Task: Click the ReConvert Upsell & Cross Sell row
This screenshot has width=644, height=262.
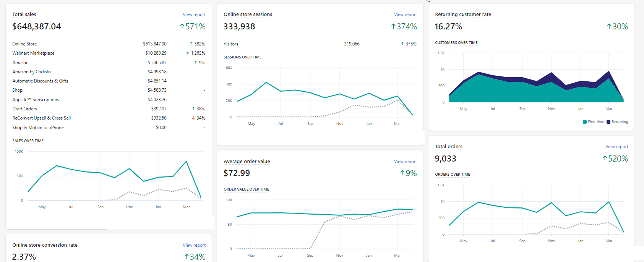Action: click(109, 118)
